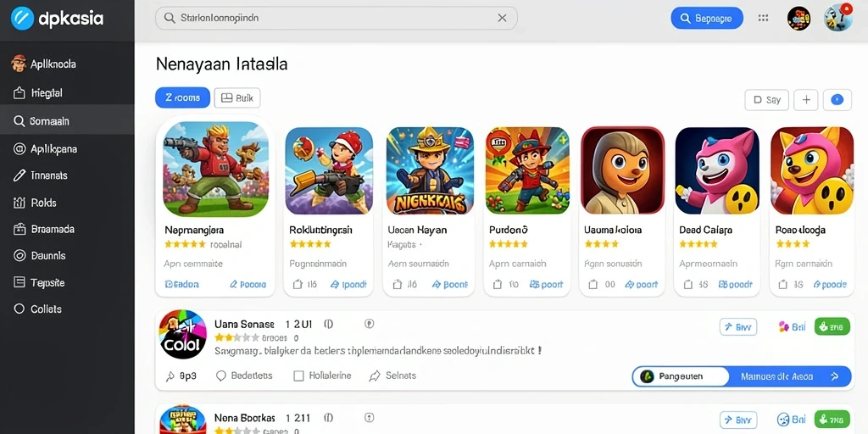Click Ipondi link on Rokluntingrsih card

click(x=348, y=285)
